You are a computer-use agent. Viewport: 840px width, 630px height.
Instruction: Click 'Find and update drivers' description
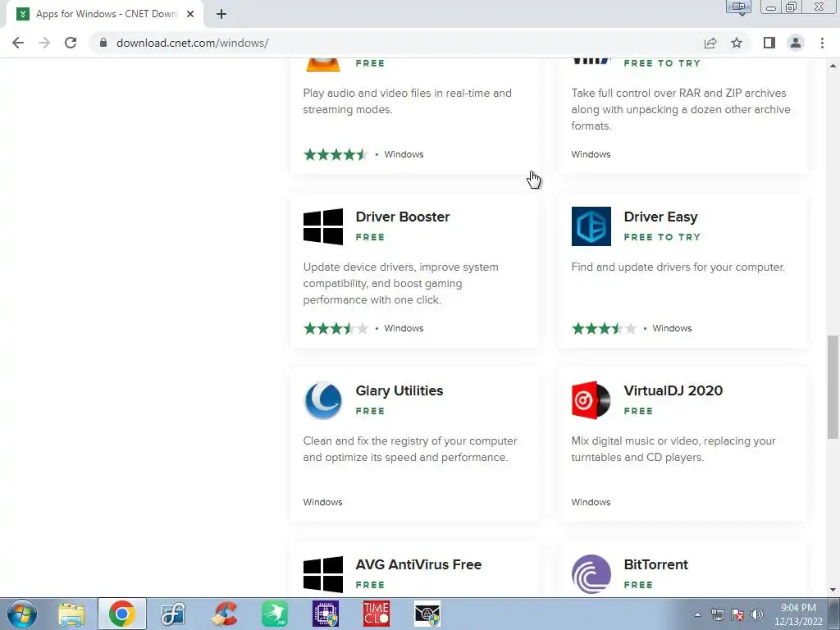[678, 267]
